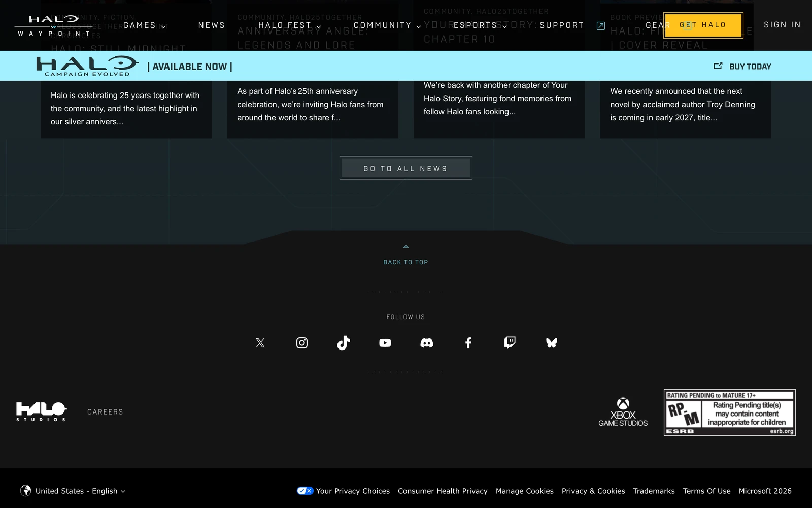The height and width of the screenshot is (508, 812).
Task: Open the Halo Twitch channel icon
Action: (x=510, y=343)
